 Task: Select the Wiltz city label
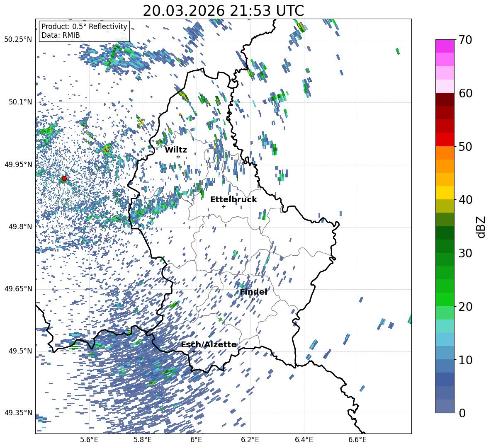tap(176, 150)
